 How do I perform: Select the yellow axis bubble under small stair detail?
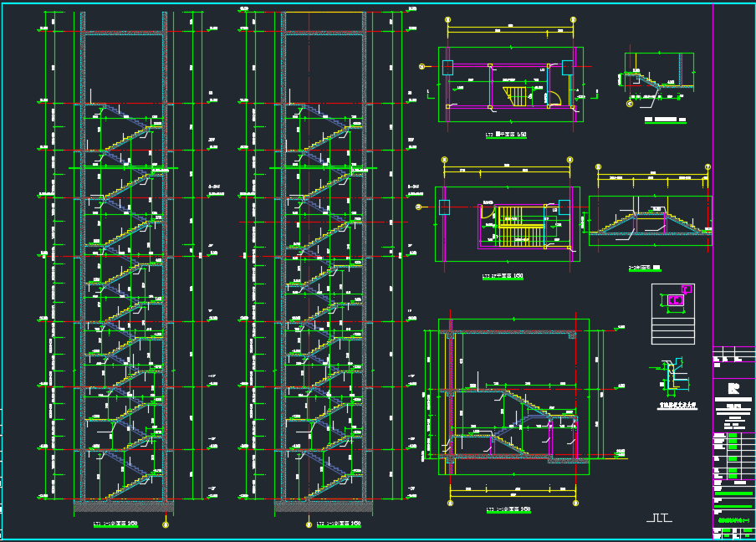(x=630, y=104)
